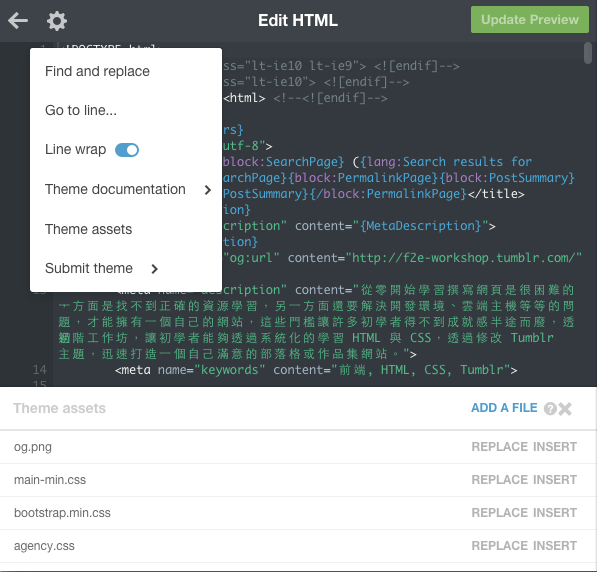Choose Find and replace from menu
The width and height of the screenshot is (597, 572).
click(97, 71)
